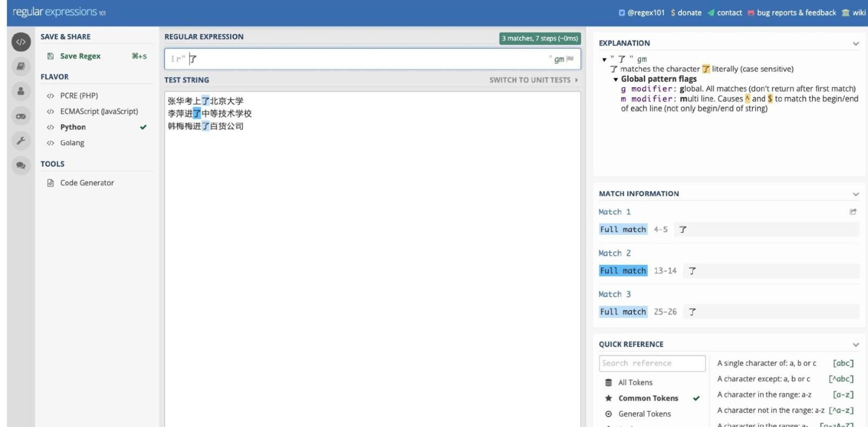
Task: Show All Tokens in quick reference
Action: coord(635,383)
